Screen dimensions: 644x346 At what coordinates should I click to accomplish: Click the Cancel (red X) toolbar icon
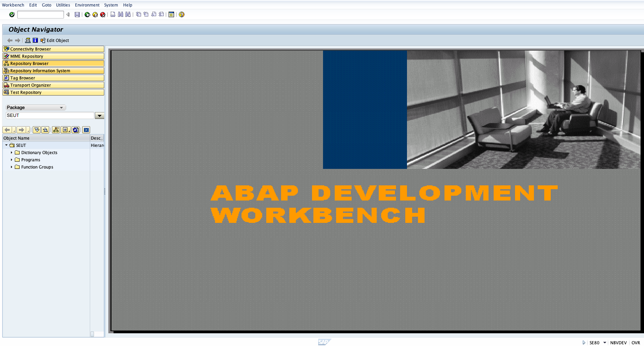pyautogui.click(x=102, y=14)
